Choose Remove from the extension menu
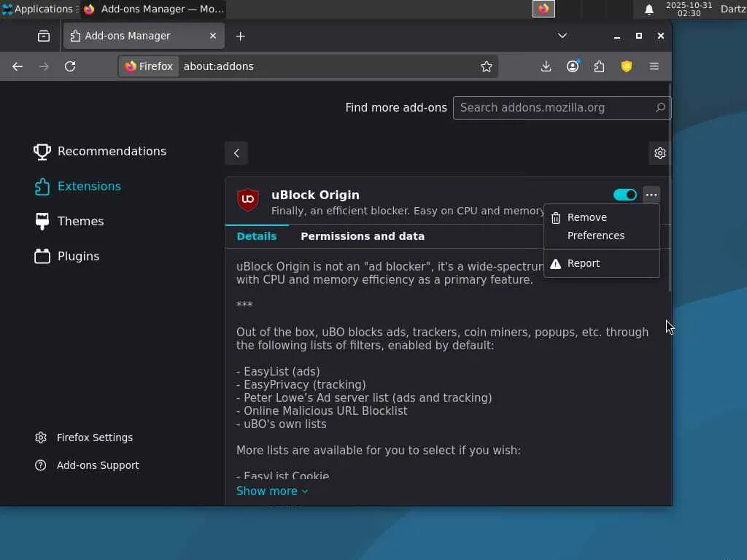The height and width of the screenshot is (560, 747). (601, 217)
